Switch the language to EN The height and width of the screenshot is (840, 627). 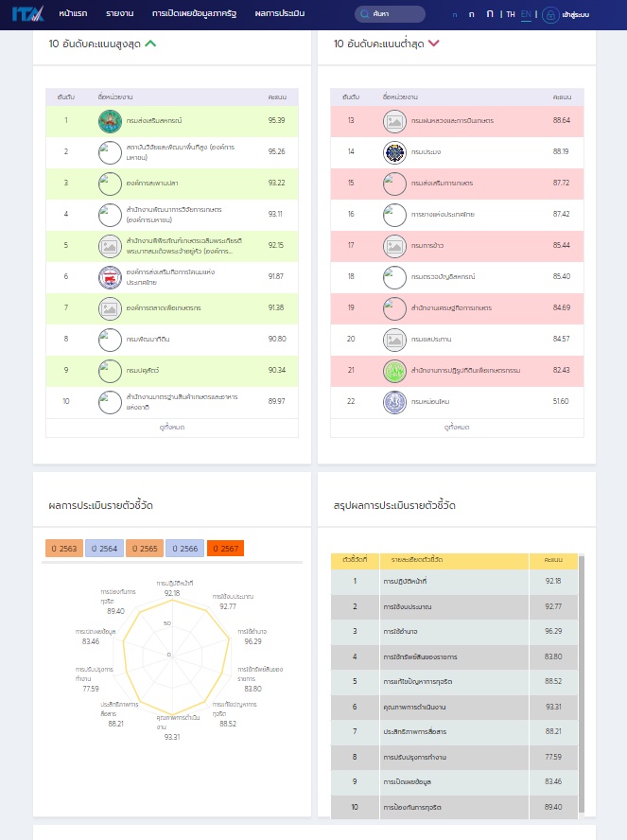[x=526, y=15]
